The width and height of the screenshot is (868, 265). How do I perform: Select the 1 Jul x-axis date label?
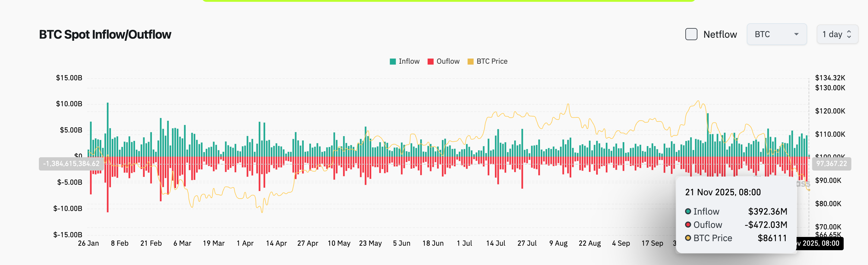[464, 243]
